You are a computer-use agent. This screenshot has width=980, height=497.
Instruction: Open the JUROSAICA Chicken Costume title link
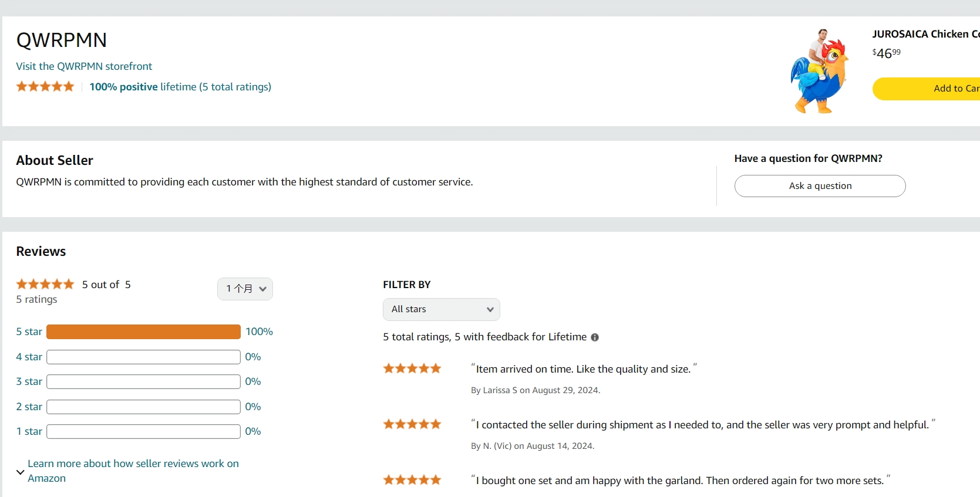point(925,34)
